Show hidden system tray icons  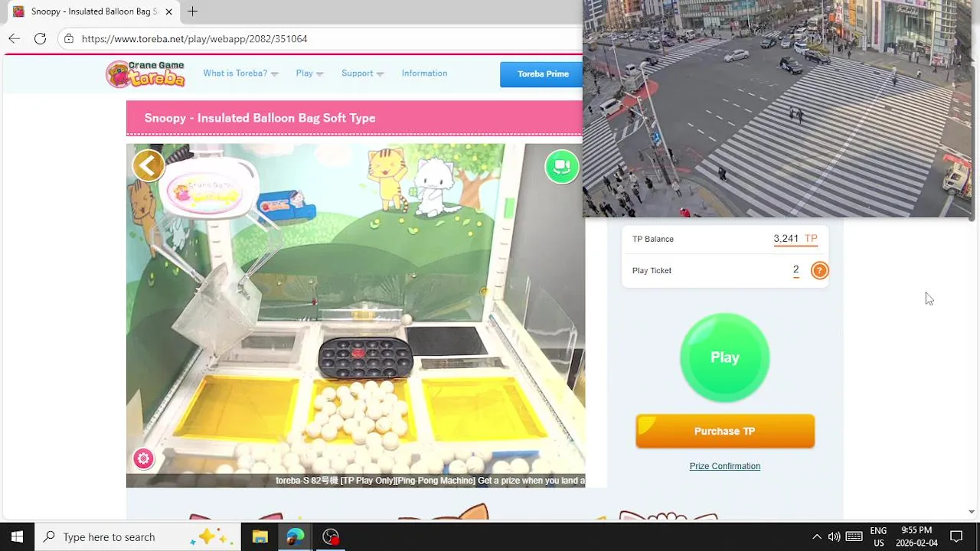pyautogui.click(x=816, y=536)
